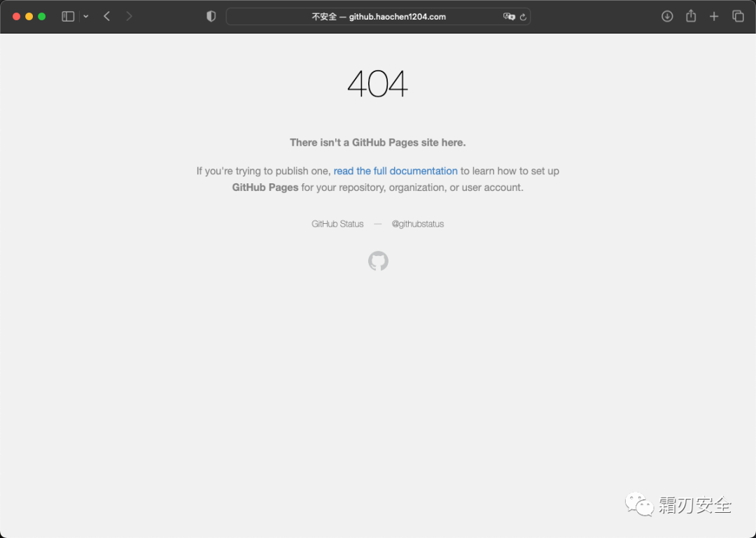Toggle the Safari sidebar

pyautogui.click(x=68, y=16)
